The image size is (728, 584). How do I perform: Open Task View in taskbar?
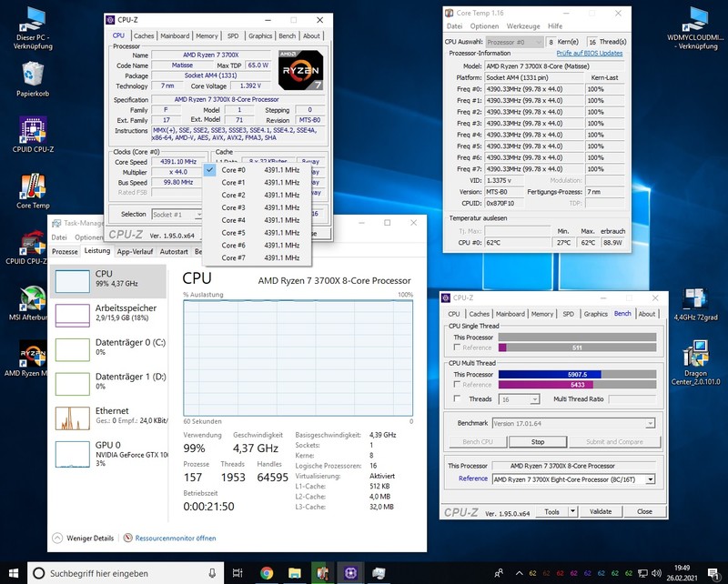point(238,573)
